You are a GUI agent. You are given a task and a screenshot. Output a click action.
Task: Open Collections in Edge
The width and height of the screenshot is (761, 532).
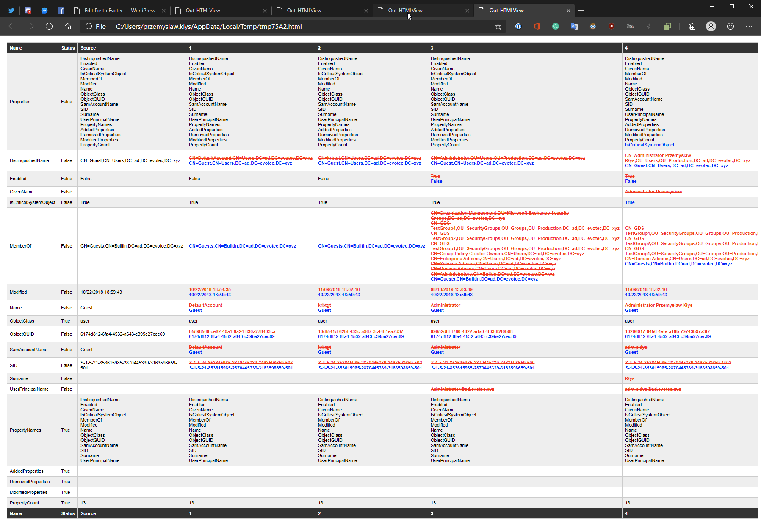click(x=692, y=26)
